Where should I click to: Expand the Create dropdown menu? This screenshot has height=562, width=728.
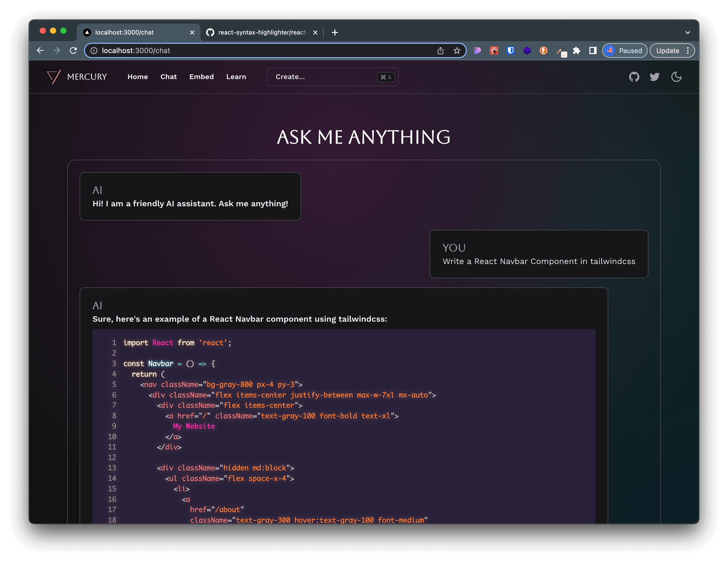[x=333, y=77]
